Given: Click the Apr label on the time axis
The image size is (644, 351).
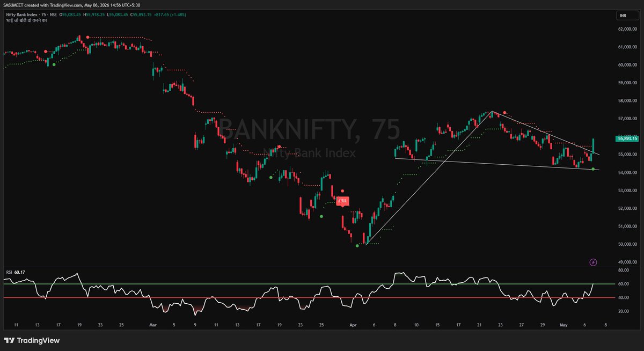Looking at the screenshot, I should (x=353, y=325).
